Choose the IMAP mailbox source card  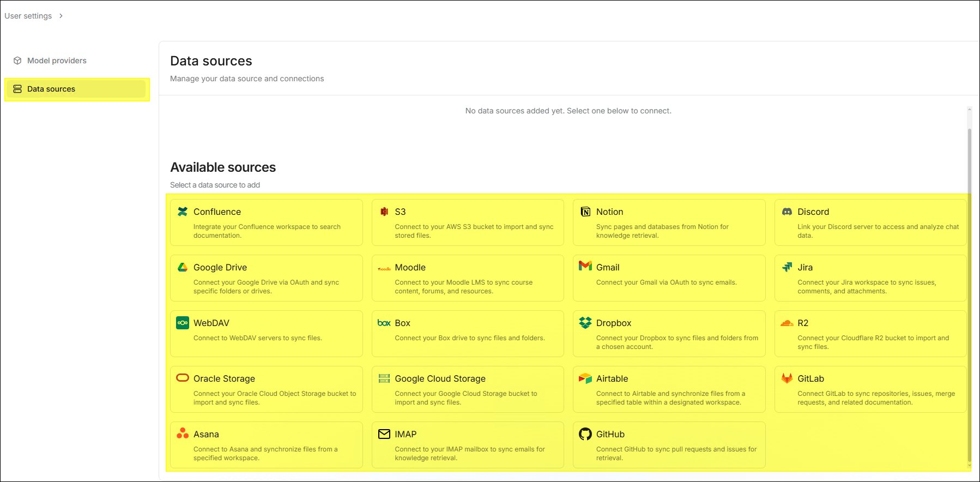(x=468, y=445)
